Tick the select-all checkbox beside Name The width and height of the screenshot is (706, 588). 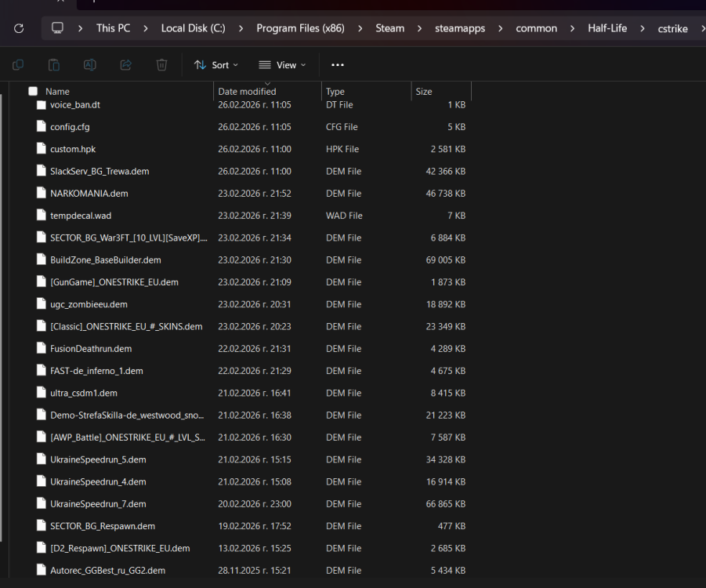tap(33, 92)
